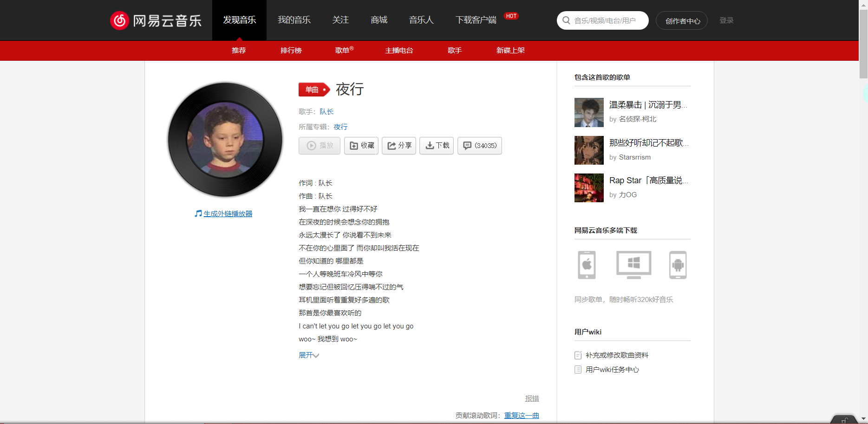Viewport: 868px width, 424px height.
Task: Click the 用户wiki任务中心 icon
Action: [x=578, y=369]
